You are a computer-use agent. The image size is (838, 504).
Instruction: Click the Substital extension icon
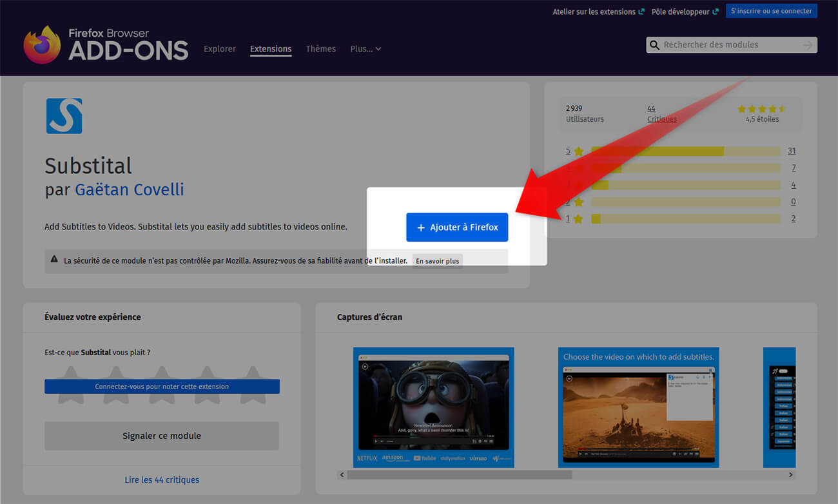64,116
